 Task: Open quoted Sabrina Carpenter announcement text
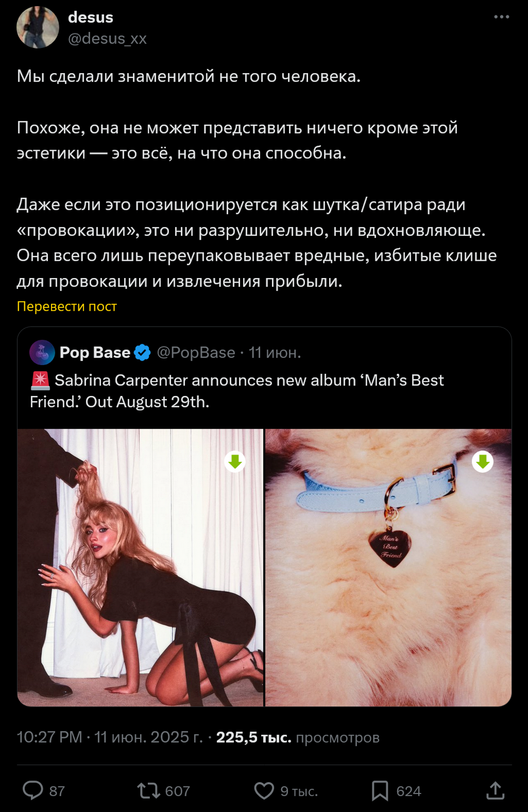pos(237,391)
